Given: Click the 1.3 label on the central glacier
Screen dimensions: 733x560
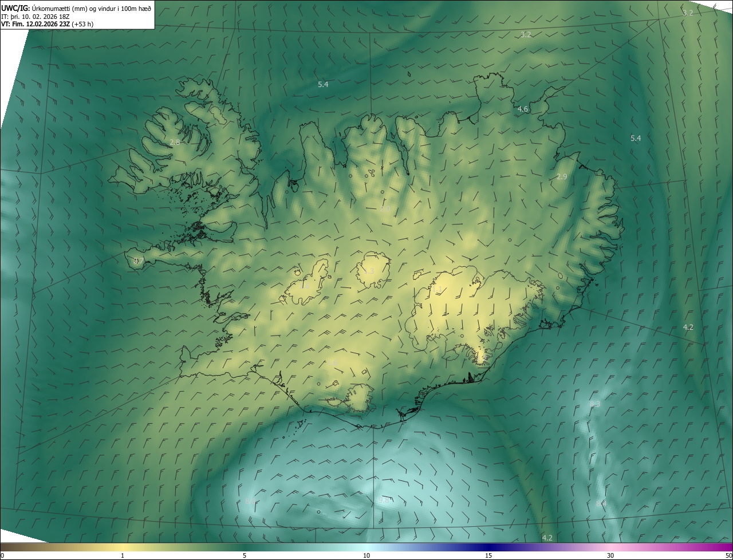Looking at the screenshot, I should click(x=369, y=271).
